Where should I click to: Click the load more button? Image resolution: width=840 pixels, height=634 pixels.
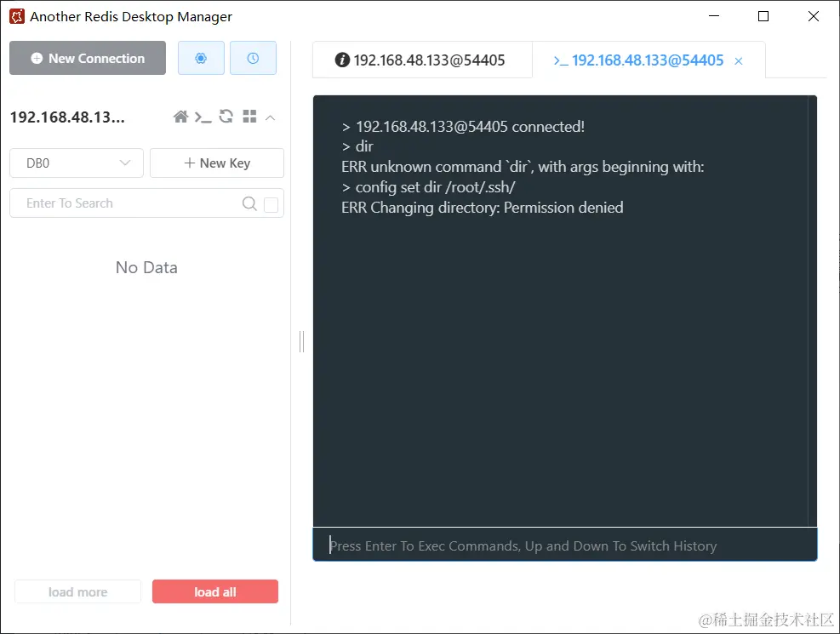[77, 591]
